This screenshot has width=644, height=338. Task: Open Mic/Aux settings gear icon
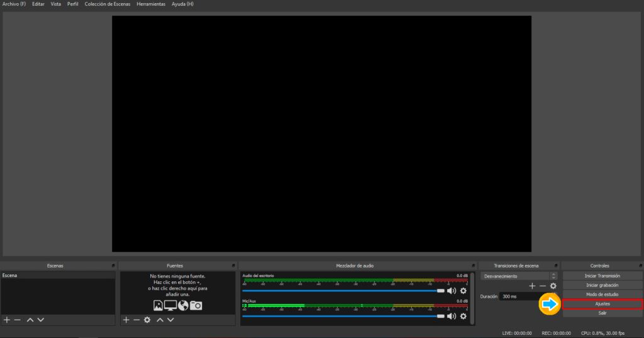coord(464,316)
